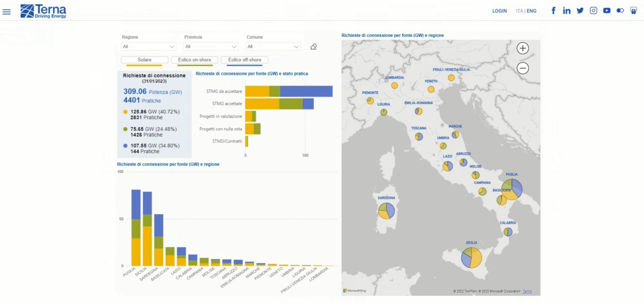Switch site language to ENG
The height and width of the screenshot is (306, 644).
[532, 11]
